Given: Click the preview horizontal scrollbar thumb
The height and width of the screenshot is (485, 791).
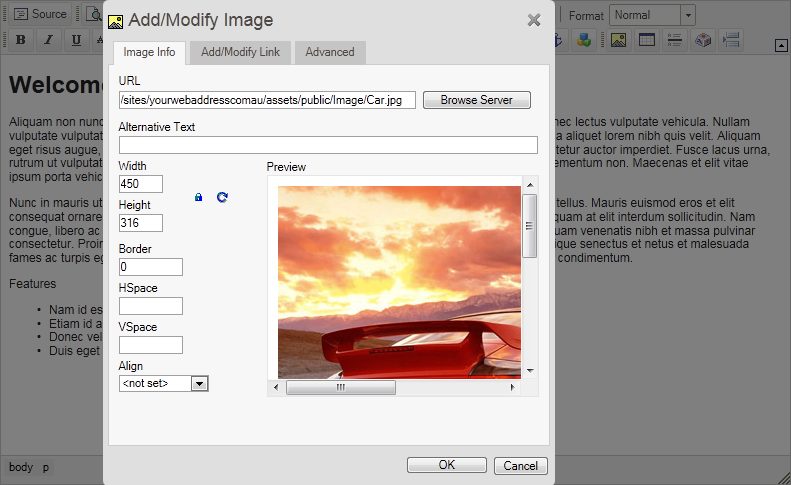Looking at the screenshot, I should [x=341, y=388].
